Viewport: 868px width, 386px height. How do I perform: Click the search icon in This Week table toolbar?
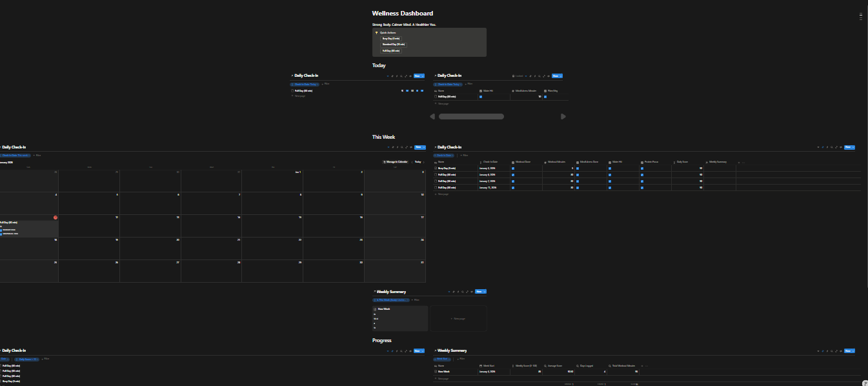pos(832,147)
